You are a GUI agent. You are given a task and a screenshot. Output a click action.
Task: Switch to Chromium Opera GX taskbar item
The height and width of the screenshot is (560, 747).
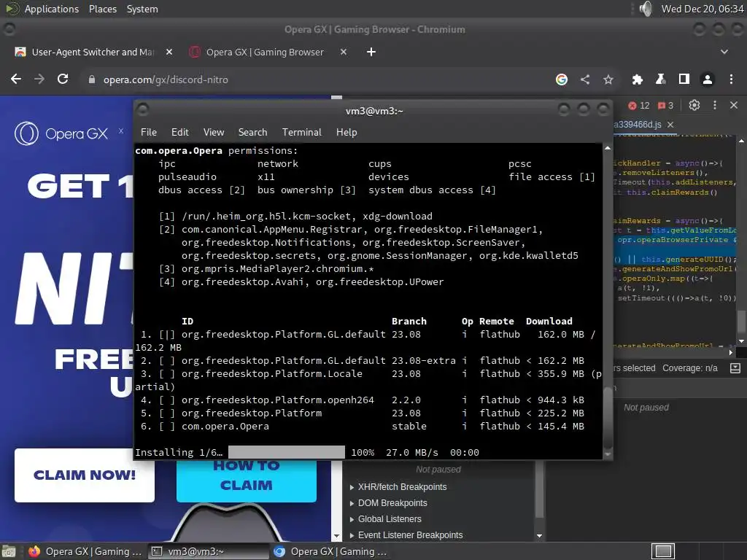click(x=330, y=551)
